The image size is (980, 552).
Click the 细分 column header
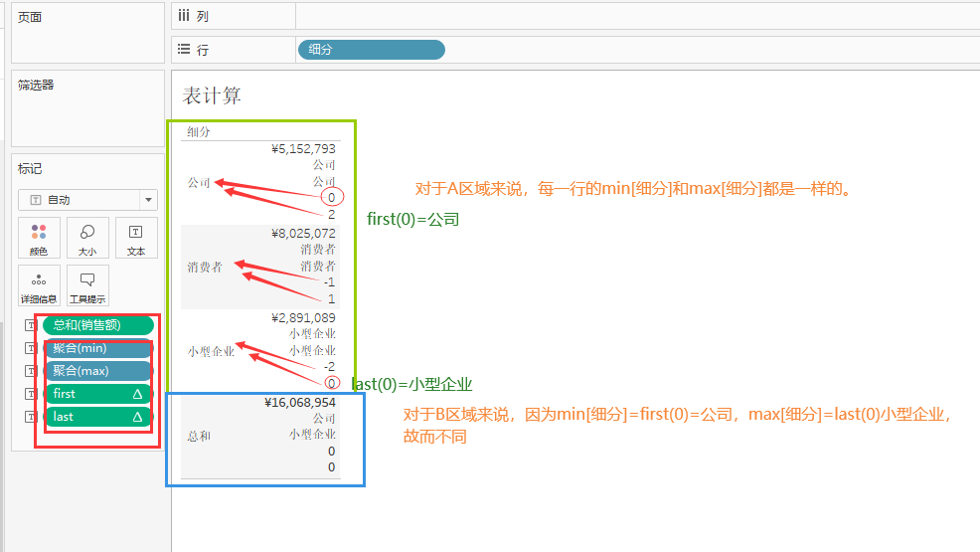[x=199, y=132]
